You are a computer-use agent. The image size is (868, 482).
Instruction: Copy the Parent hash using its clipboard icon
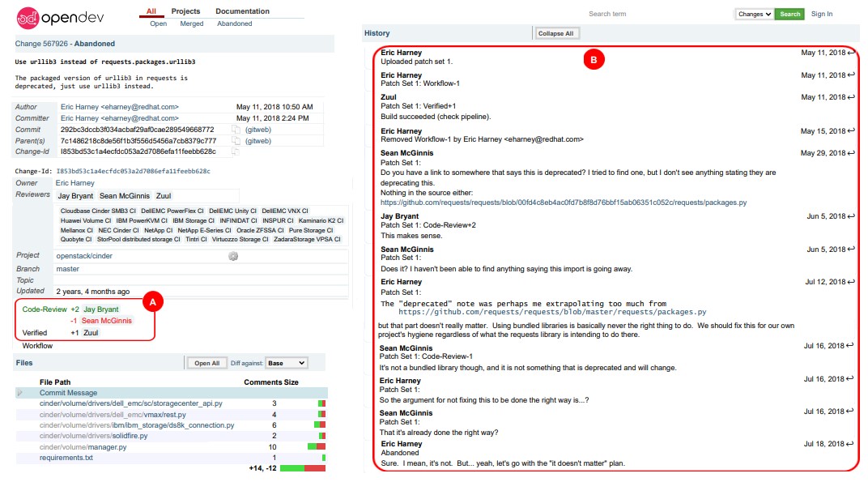(236, 141)
